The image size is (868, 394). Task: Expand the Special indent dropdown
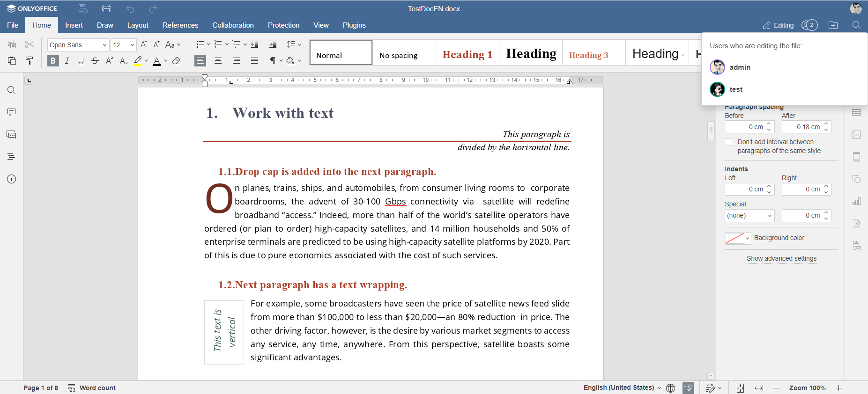(749, 215)
